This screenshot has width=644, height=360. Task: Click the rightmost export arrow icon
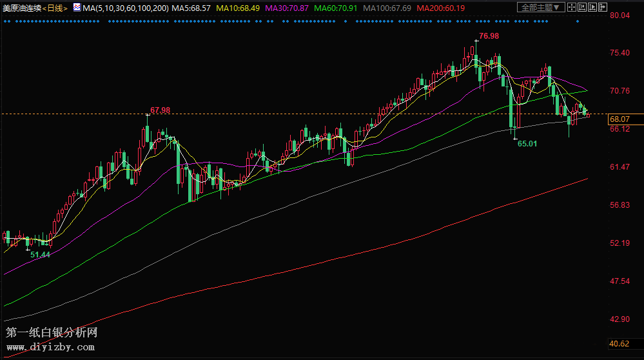pos(602,7)
